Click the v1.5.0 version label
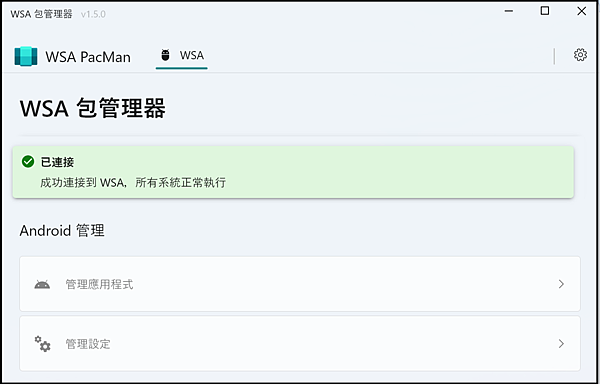The height and width of the screenshot is (385, 600). point(93,15)
